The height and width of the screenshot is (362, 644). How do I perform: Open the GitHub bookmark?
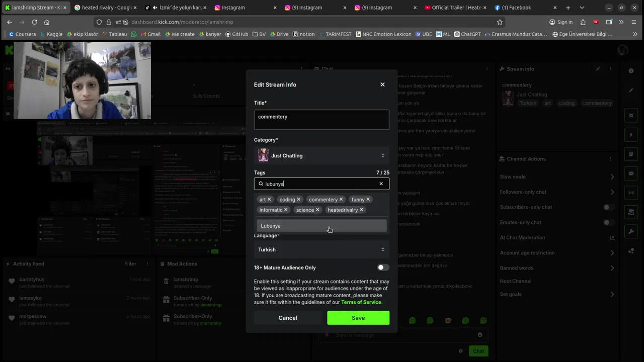coord(236,34)
